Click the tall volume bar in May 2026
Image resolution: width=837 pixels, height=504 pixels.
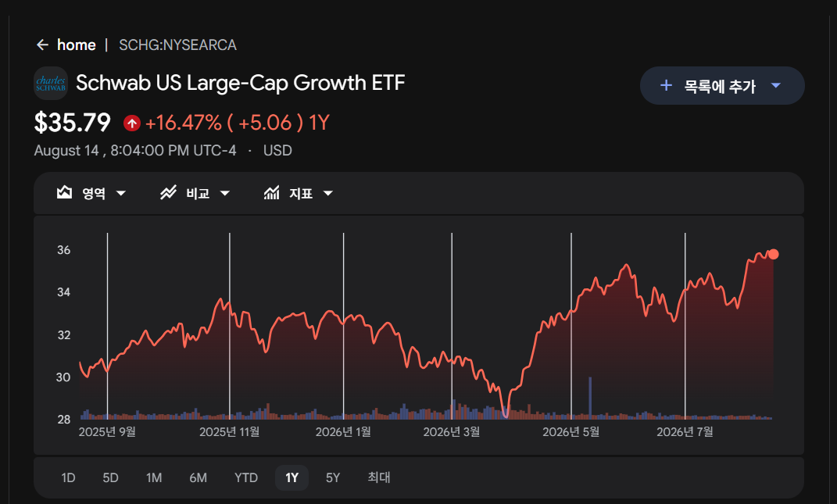click(590, 397)
